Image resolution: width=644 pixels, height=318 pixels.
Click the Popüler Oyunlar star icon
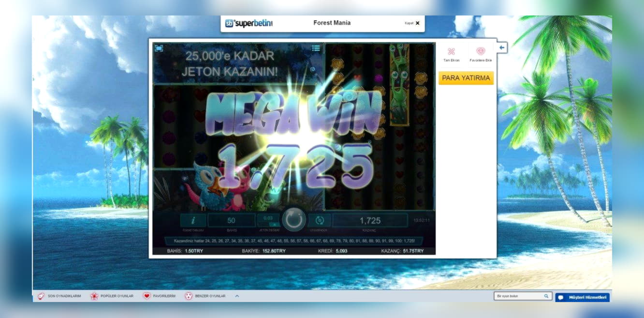[x=94, y=296]
